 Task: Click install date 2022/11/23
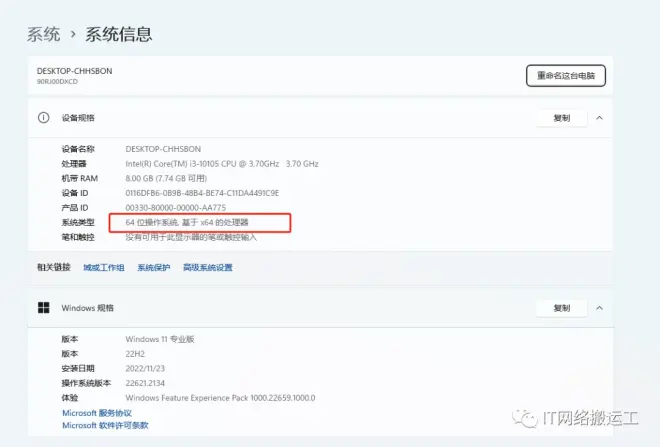(145, 369)
